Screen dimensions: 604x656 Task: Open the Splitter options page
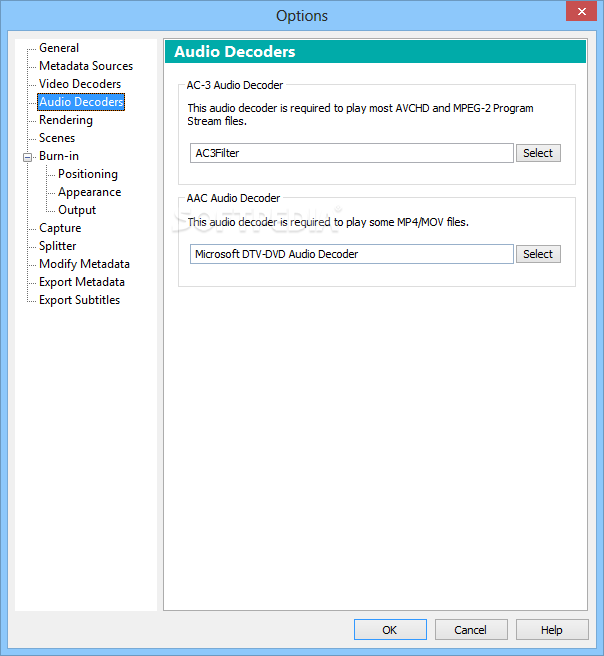pyautogui.click(x=57, y=246)
